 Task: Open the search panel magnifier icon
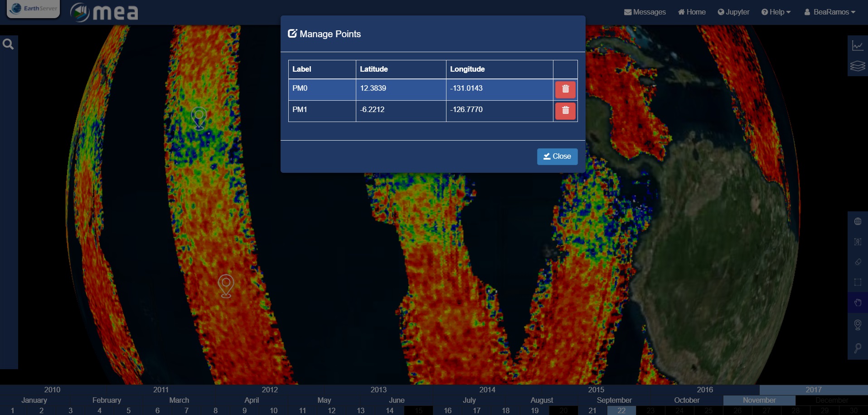pos(8,44)
